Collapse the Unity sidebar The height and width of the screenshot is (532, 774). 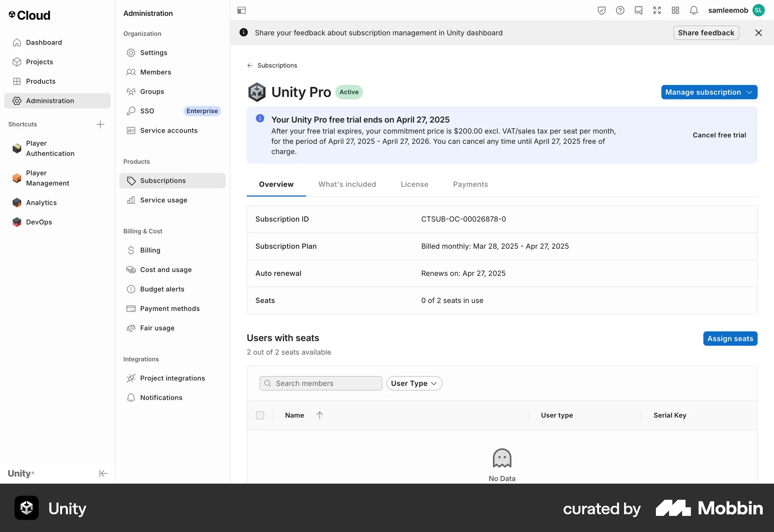click(103, 474)
